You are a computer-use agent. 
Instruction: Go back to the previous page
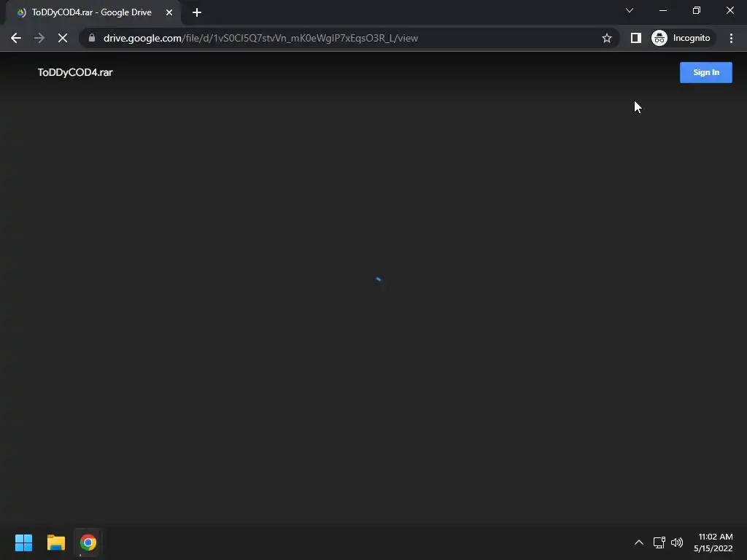coord(16,38)
